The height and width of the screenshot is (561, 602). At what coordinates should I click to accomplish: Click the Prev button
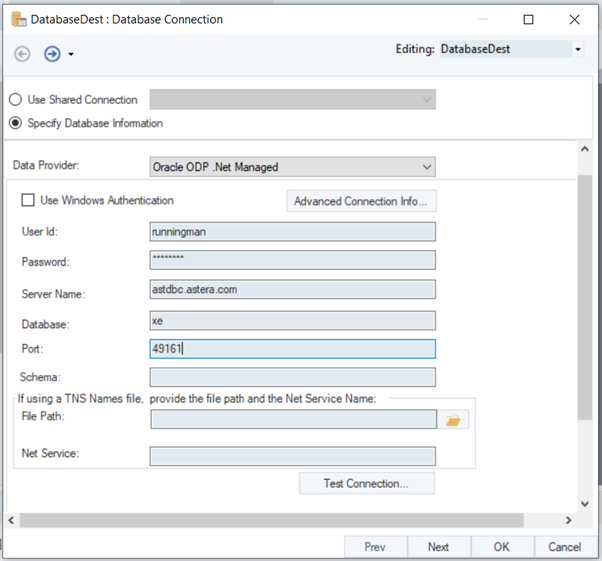coord(375,547)
